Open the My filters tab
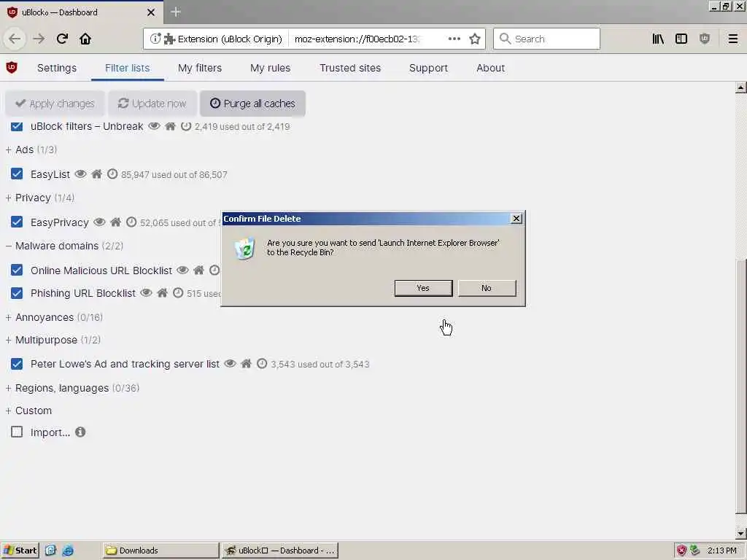Viewport: 747px width, 560px height. coord(200,68)
